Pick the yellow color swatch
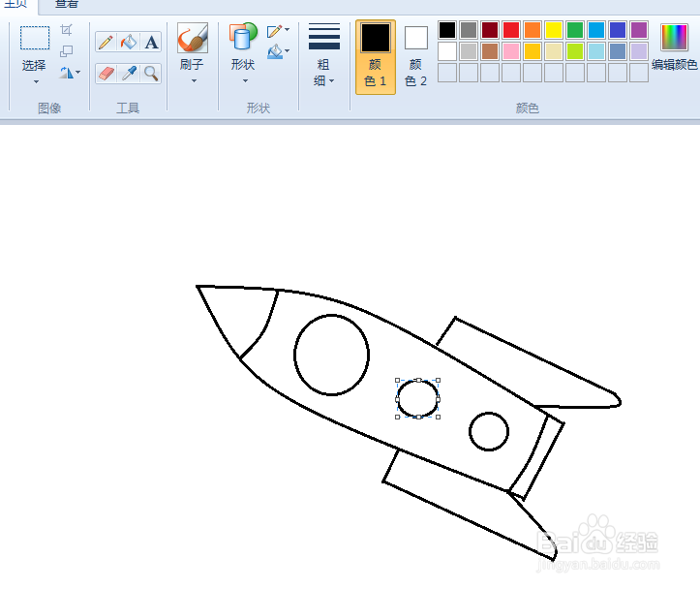700x589 pixels. point(554,30)
